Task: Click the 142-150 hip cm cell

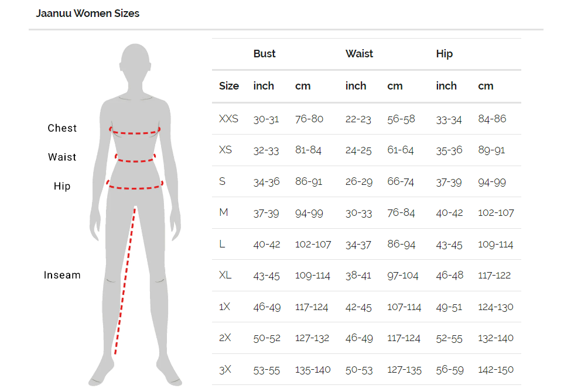Action: click(495, 370)
